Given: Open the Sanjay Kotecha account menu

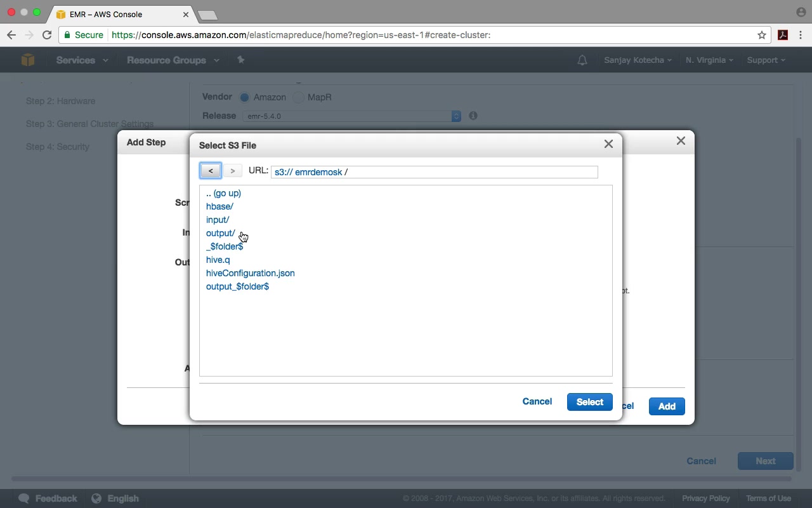Looking at the screenshot, I should 638,60.
